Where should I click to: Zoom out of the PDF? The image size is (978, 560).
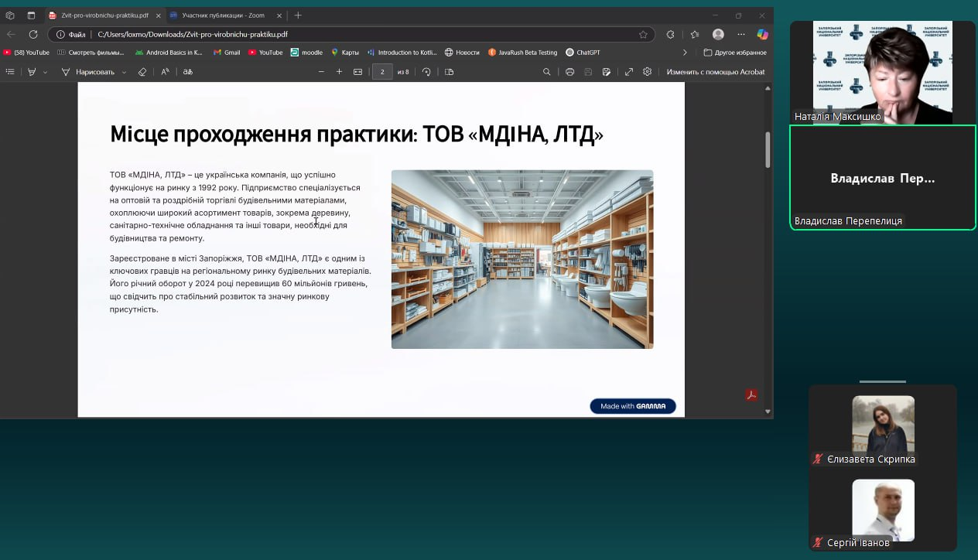[321, 72]
